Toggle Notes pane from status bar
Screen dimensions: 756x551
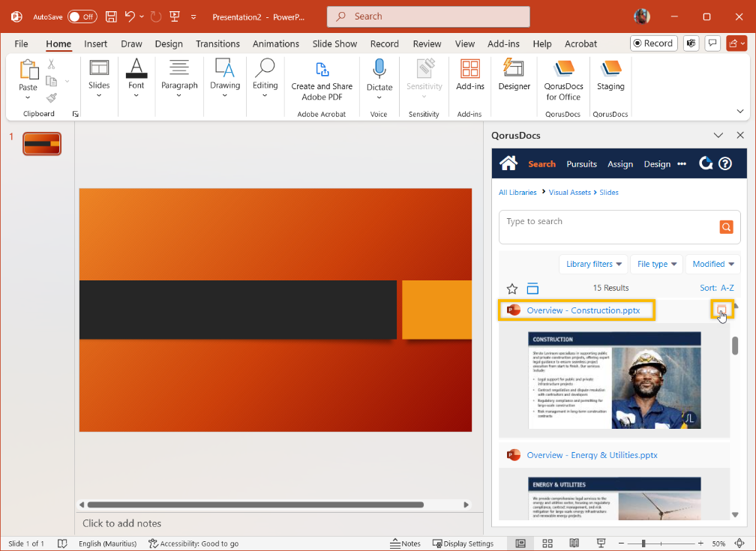pyautogui.click(x=406, y=544)
